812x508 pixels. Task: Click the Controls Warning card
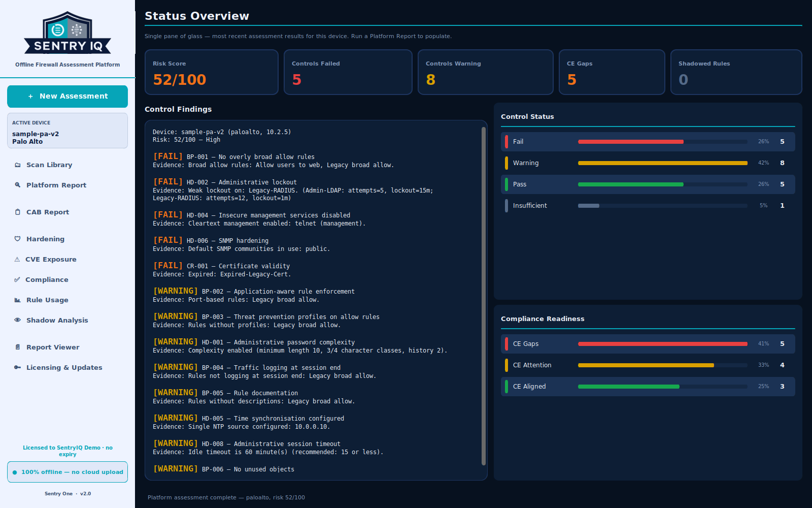[x=486, y=72]
